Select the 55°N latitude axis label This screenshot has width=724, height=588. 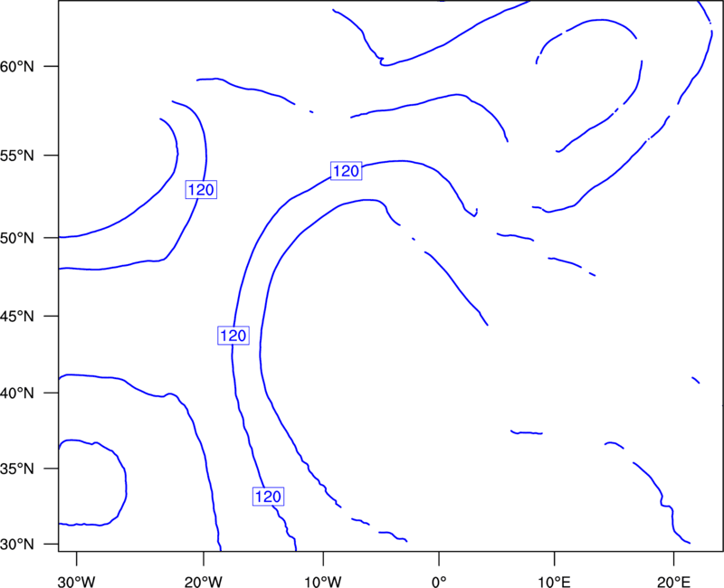[17, 156]
